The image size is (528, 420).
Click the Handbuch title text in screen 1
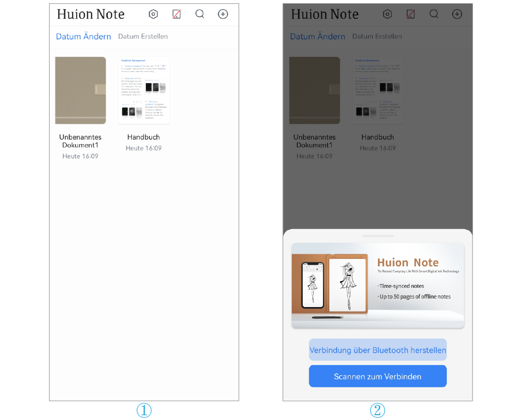(144, 137)
